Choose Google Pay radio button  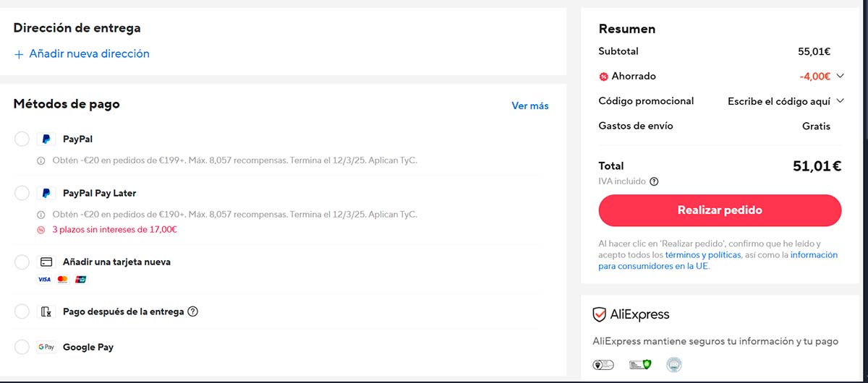[x=22, y=348]
